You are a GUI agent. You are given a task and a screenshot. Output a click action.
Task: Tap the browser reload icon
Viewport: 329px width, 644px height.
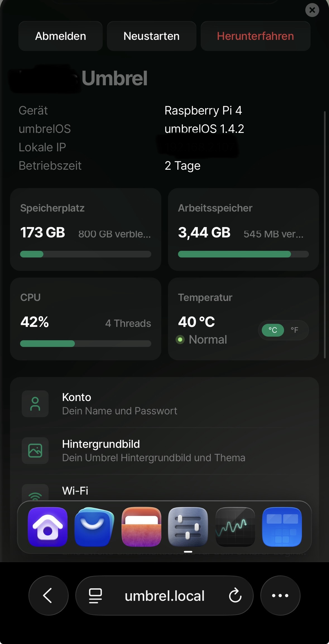coord(235,596)
